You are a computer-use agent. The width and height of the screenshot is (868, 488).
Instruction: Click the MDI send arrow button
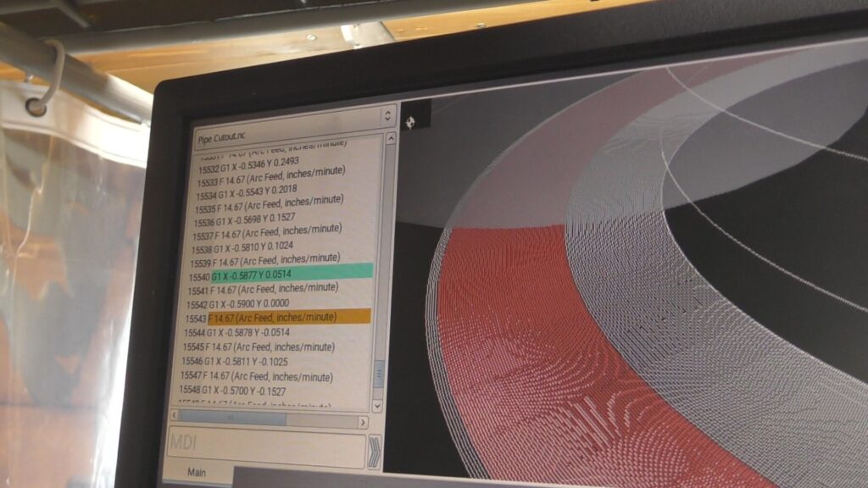(374, 452)
